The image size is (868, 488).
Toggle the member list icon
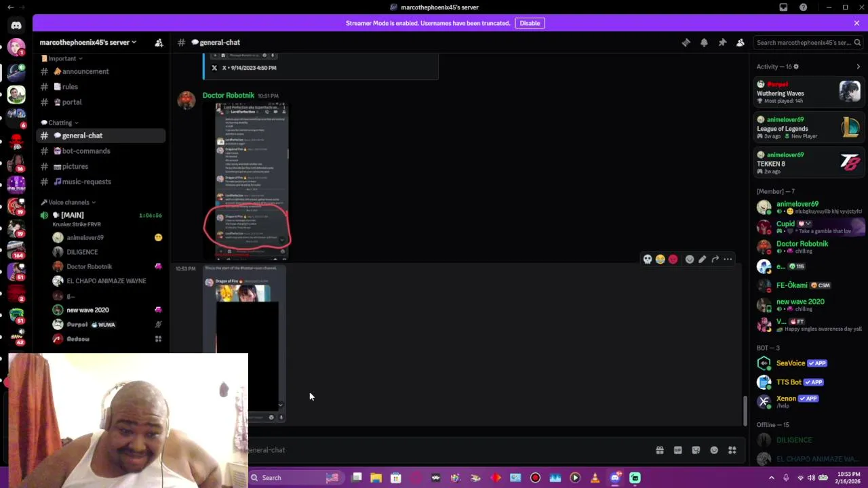click(x=741, y=42)
